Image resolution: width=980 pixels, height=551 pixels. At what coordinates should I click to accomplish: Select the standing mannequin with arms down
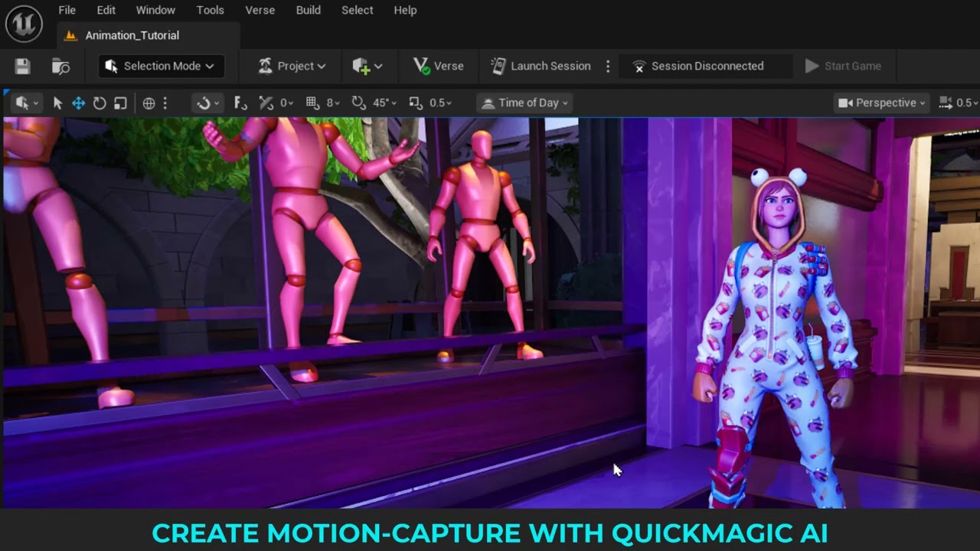482,245
